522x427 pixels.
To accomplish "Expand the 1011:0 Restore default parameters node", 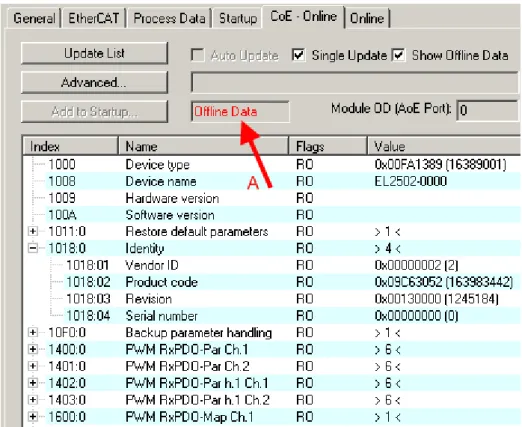I will pyautogui.click(x=33, y=231).
